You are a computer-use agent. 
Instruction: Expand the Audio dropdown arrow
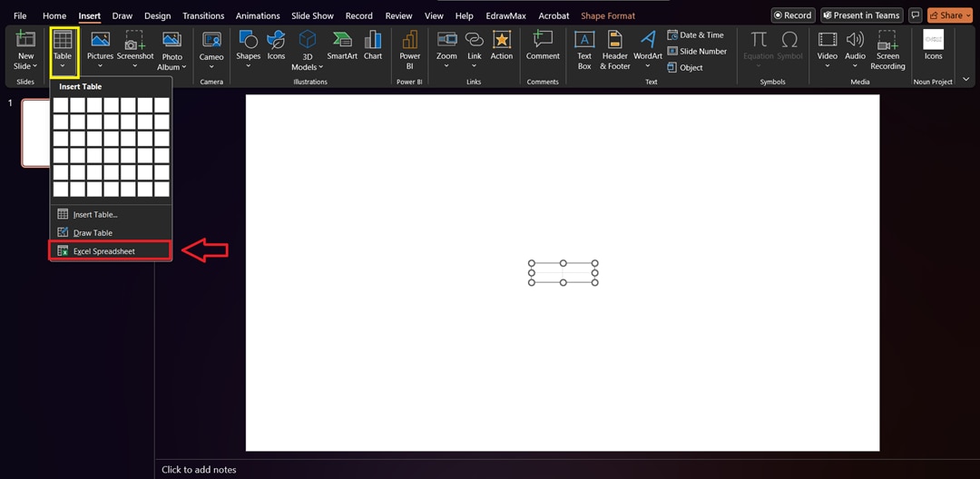click(855, 65)
